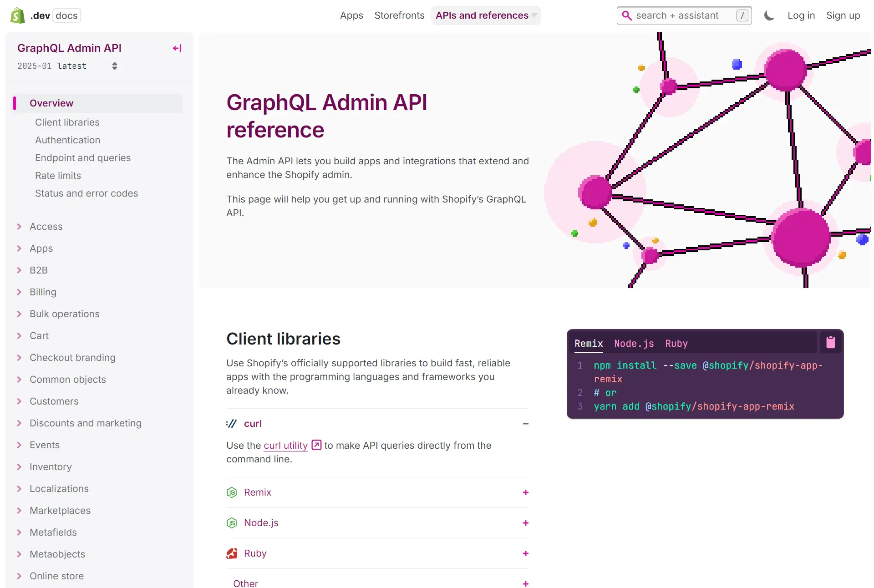Viewport: 874px width, 588px height.
Task: Click the Ruby gem icon
Action: coord(232,553)
